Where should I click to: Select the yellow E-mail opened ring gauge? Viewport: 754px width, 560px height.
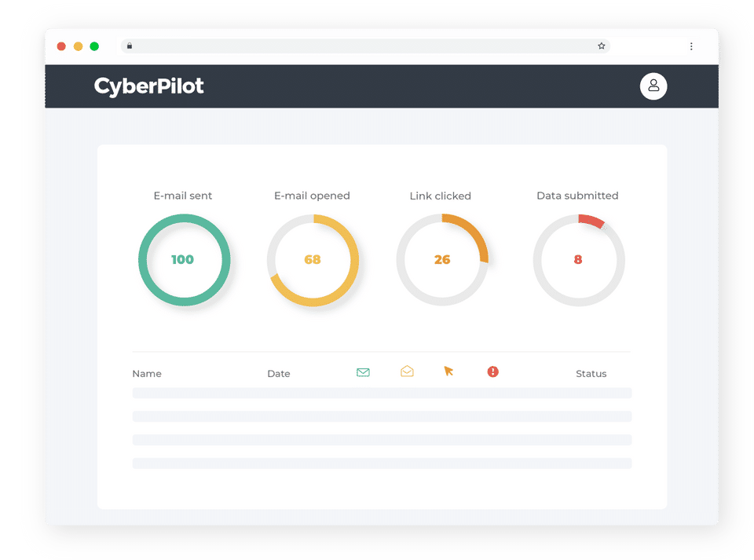(313, 260)
